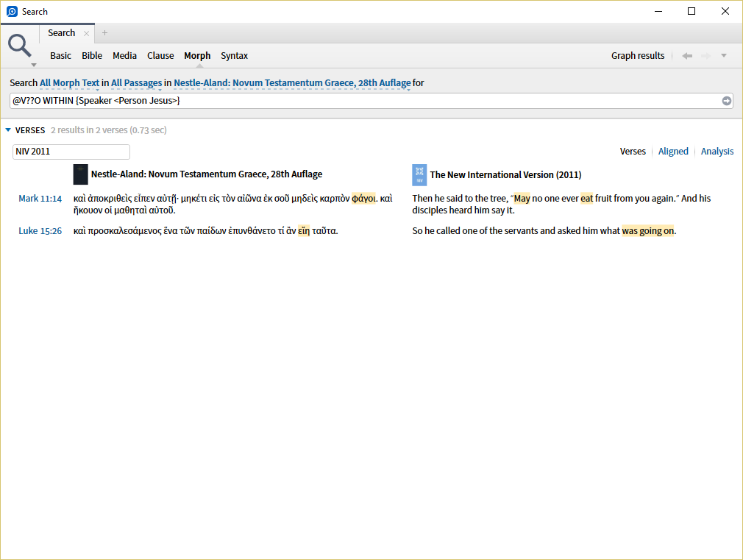Viewport: 743px width, 560px height.
Task: Click the NIV 2011 version box
Action: 71,152
